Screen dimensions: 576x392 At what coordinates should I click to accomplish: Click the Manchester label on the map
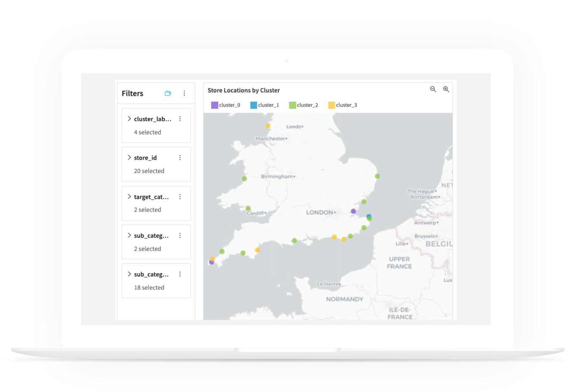(x=270, y=139)
